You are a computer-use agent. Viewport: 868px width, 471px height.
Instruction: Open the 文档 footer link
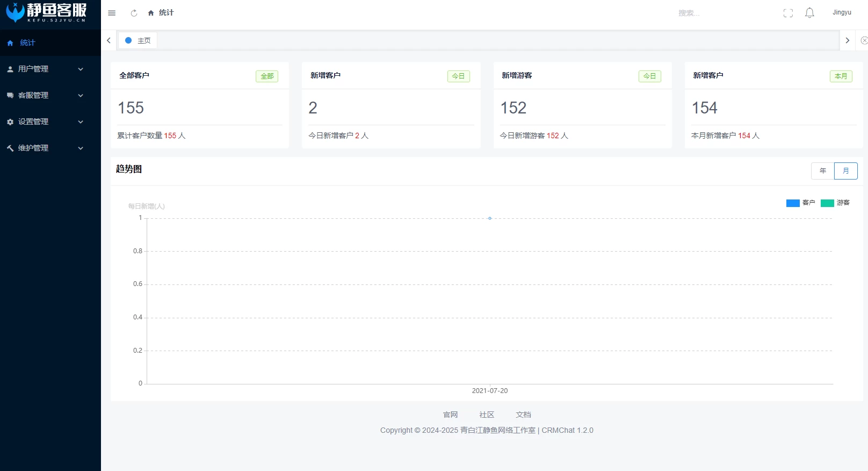coord(523,415)
